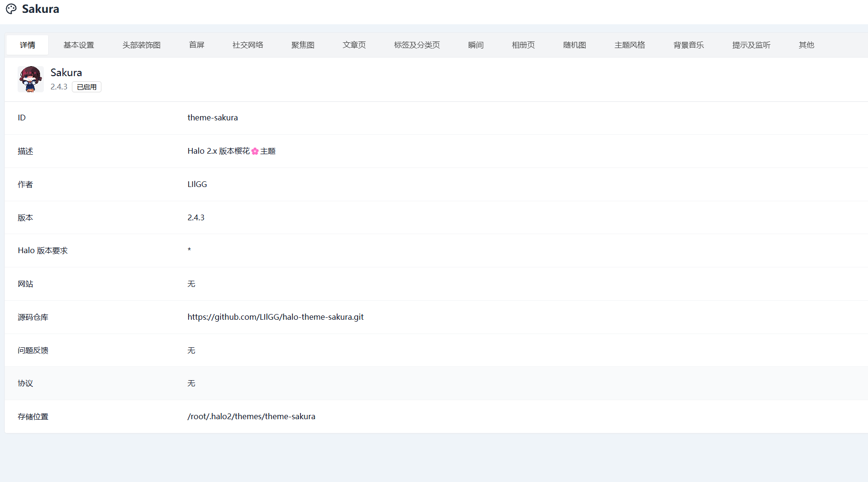Switch to the 文章页 tab
The image size is (868, 482).
point(354,45)
